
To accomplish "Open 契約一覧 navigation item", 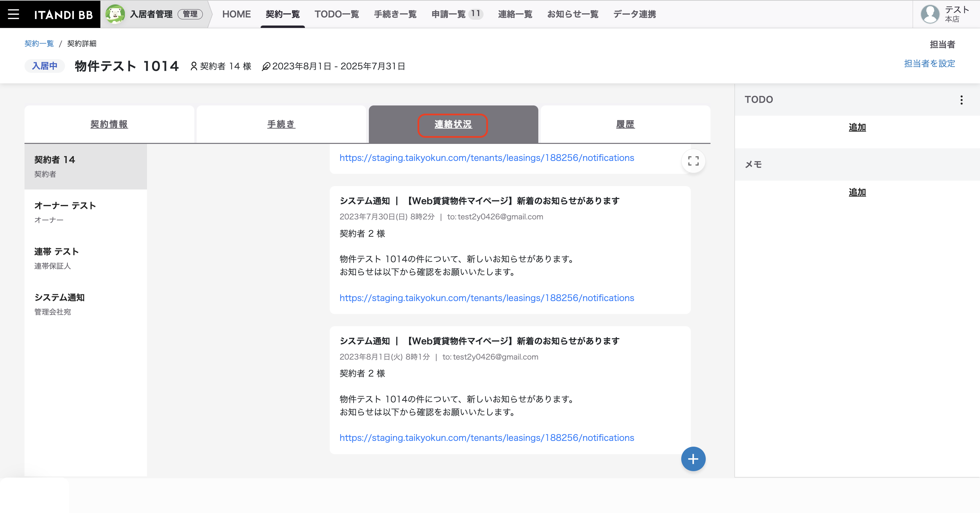I will click(282, 14).
